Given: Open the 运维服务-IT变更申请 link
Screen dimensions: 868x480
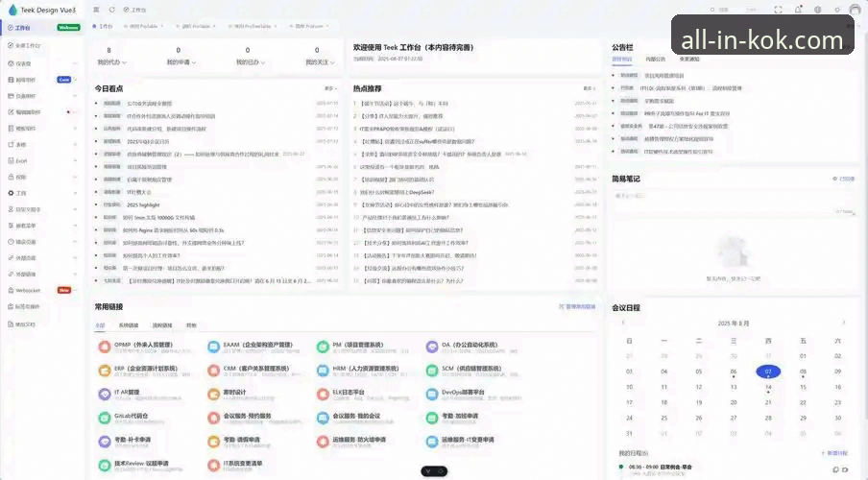Looking at the screenshot, I should (468, 440).
